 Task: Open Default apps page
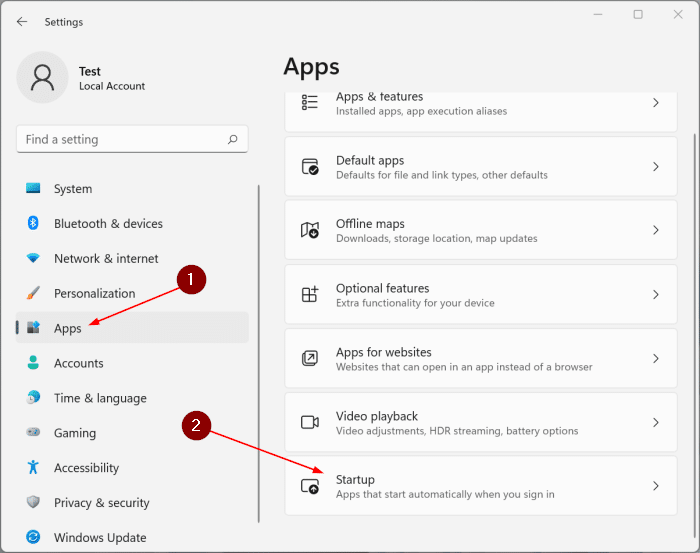pyautogui.click(x=481, y=166)
